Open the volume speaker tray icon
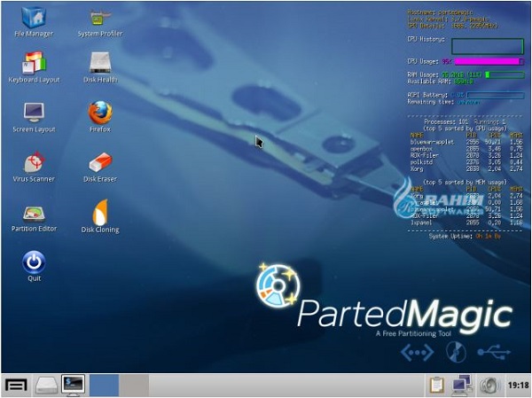This screenshot has height=398, width=532. click(490, 386)
